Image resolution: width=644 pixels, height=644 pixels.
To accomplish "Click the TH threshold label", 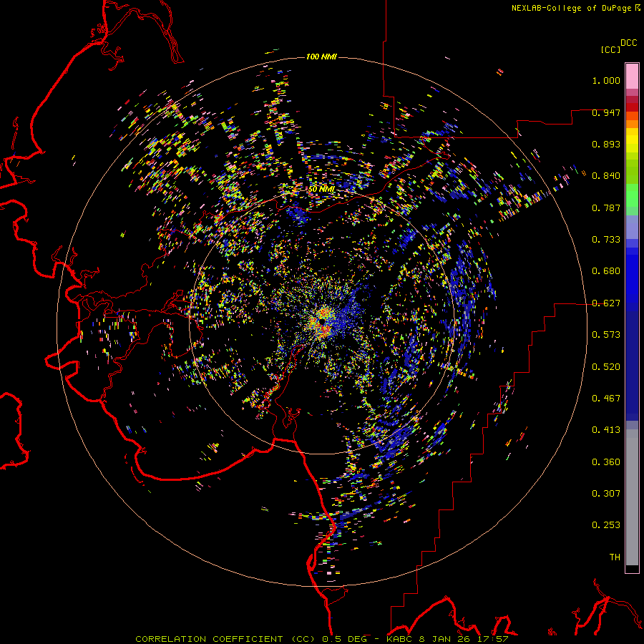I will coord(615,557).
